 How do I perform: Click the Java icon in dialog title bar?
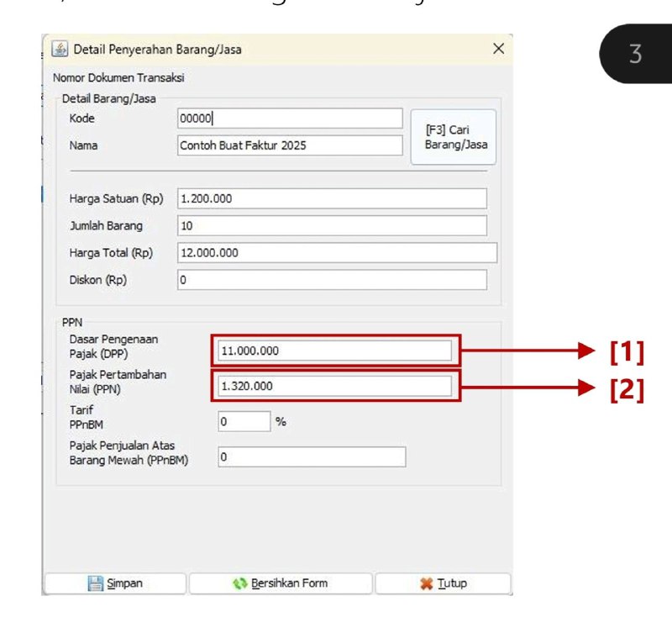pos(60,49)
